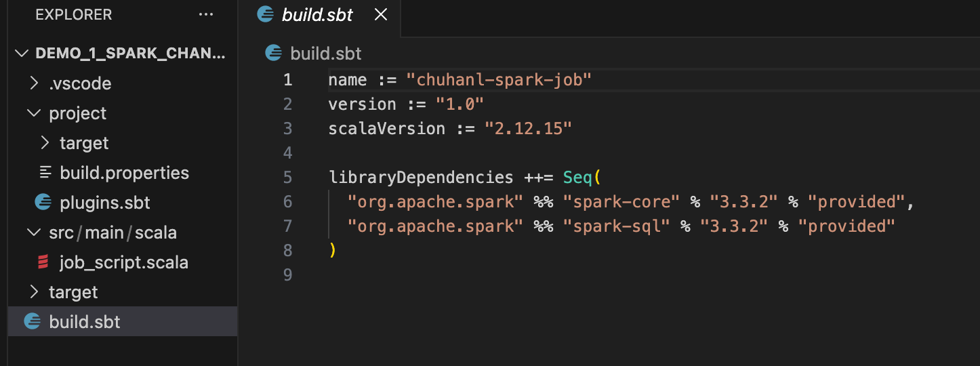Open Explorer more actions ellipsis menu
The height and width of the screenshot is (366, 980).
tap(205, 14)
